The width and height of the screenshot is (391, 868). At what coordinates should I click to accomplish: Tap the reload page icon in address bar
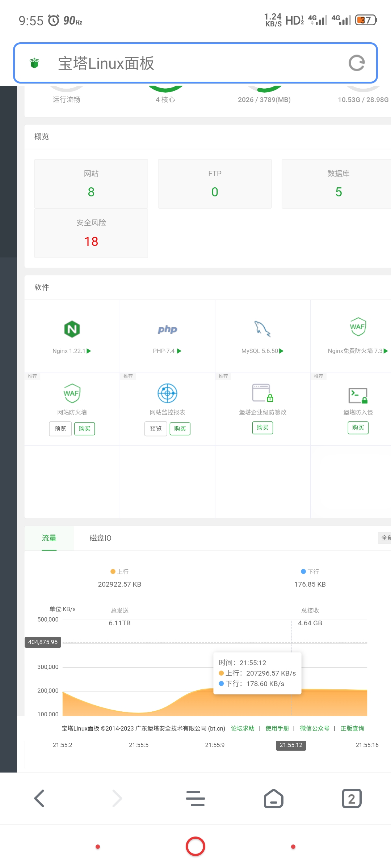pos(357,63)
